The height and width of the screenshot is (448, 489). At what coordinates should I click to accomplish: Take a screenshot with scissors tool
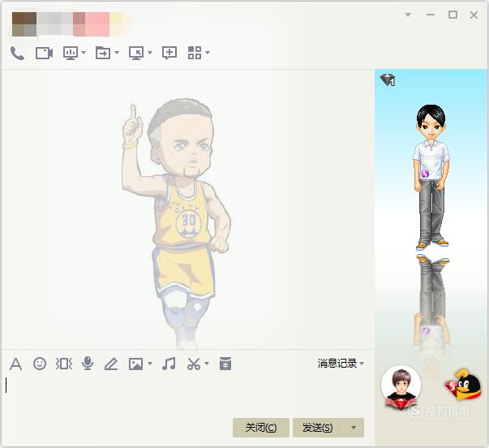tap(194, 364)
